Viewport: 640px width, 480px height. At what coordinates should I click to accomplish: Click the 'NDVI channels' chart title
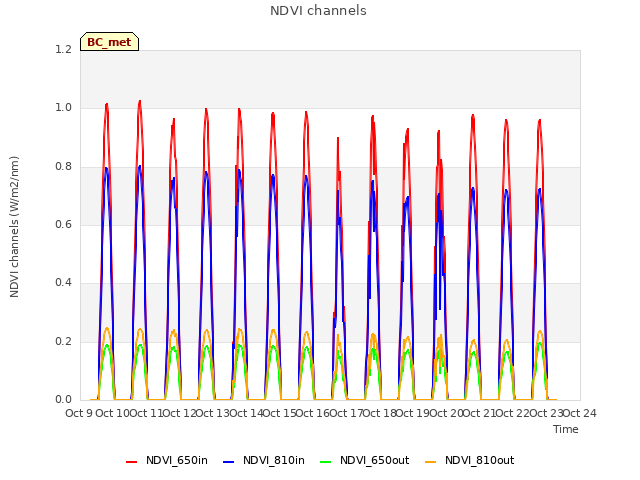coord(318,10)
